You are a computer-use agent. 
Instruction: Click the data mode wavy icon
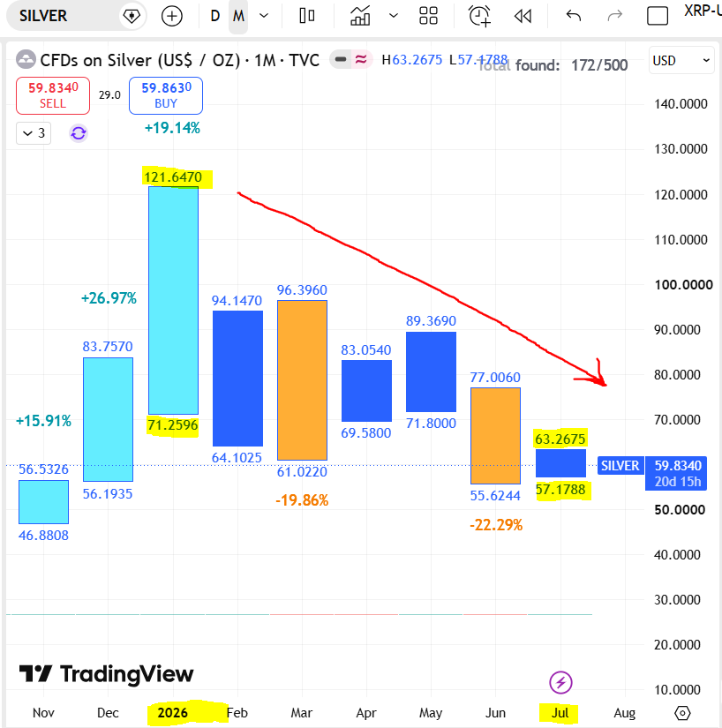pos(361,59)
